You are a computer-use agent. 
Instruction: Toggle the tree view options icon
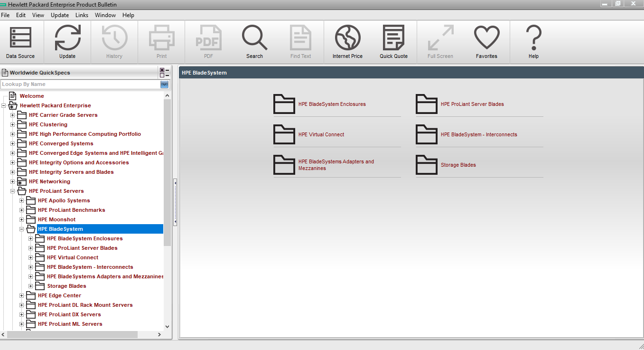tap(164, 73)
